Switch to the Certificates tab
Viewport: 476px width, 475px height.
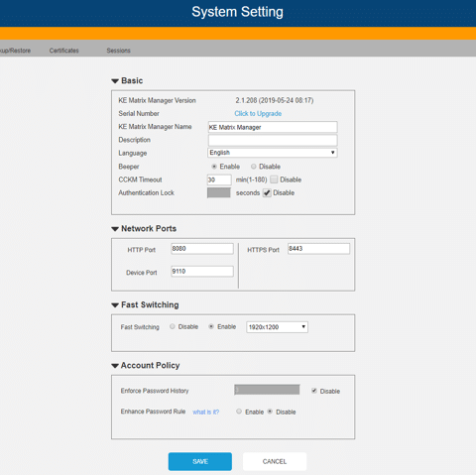tap(64, 51)
